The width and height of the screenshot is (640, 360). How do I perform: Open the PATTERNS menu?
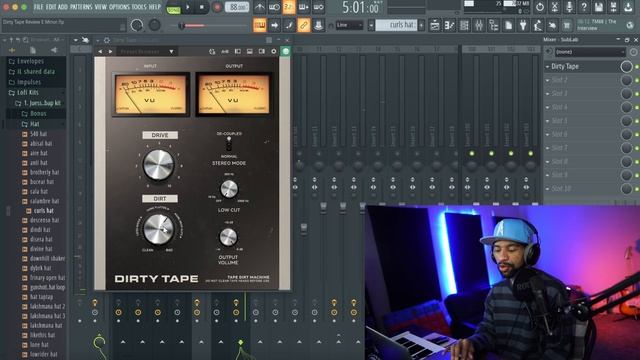coord(81,7)
